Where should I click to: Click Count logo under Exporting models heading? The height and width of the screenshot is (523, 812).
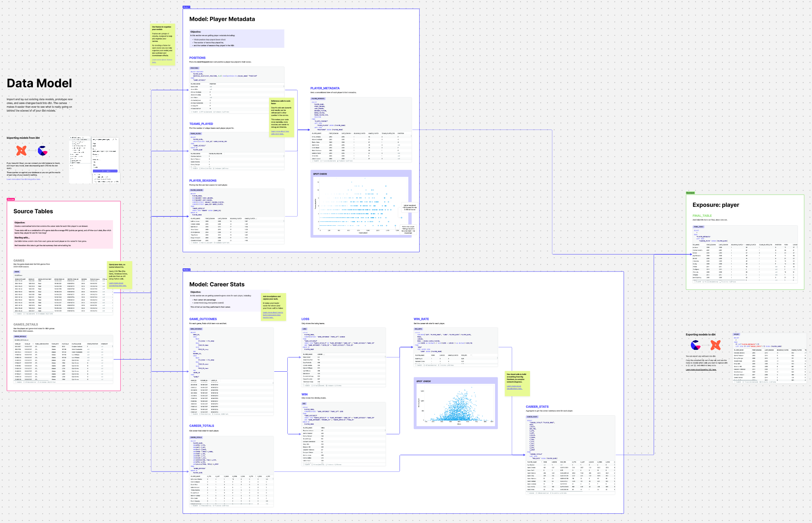pyautogui.click(x=695, y=345)
